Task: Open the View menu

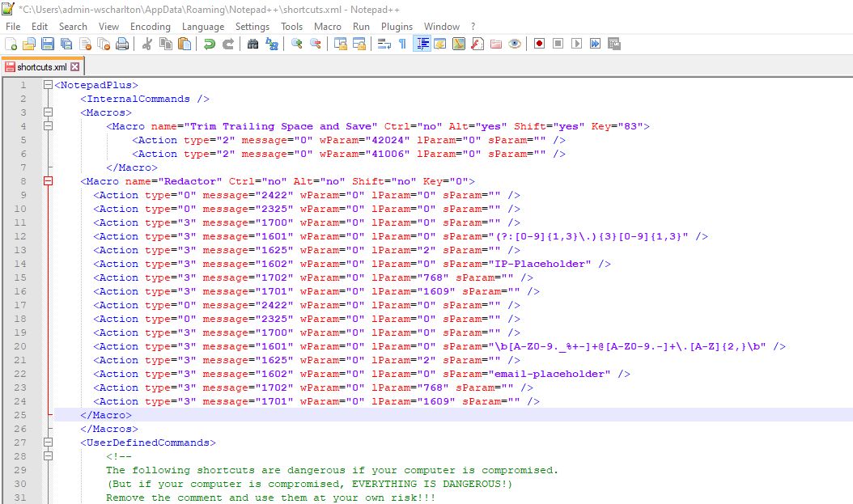Action: pyautogui.click(x=108, y=27)
